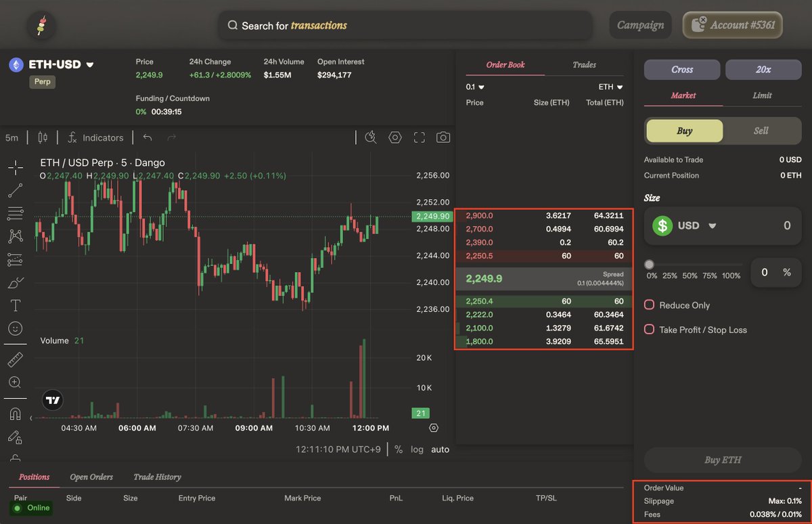Select the Text annotation tool
The width and height of the screenshot is (812, 524).
pos(15,305)
